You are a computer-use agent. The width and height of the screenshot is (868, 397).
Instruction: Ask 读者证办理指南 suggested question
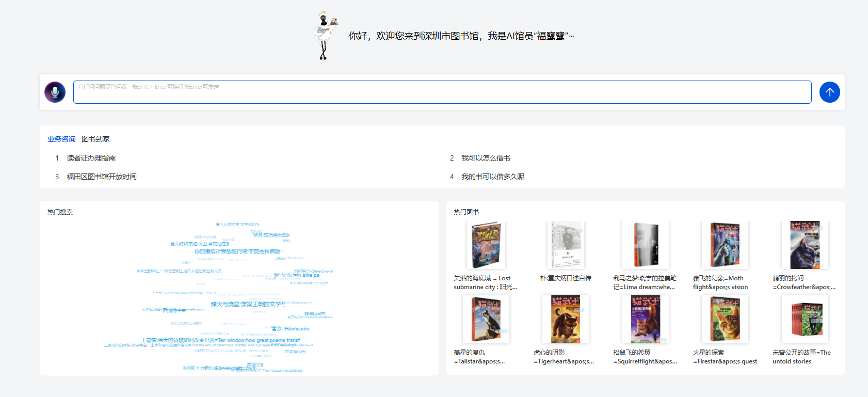[x=91, y=158]
